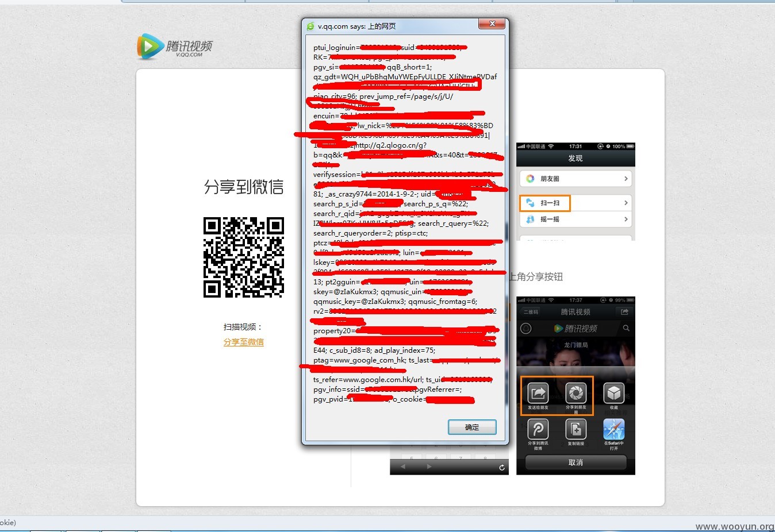Click the page icon in the alert title bar

(310, 26)
